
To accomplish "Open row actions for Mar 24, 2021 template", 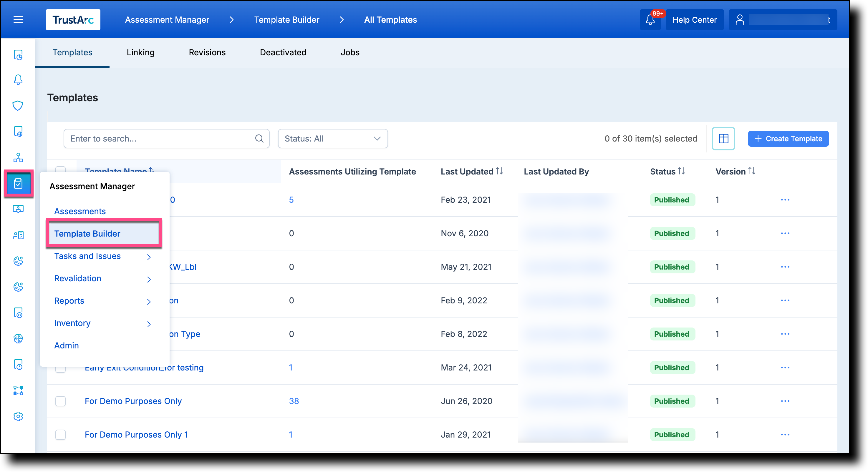I will click(x=785, y=367).
